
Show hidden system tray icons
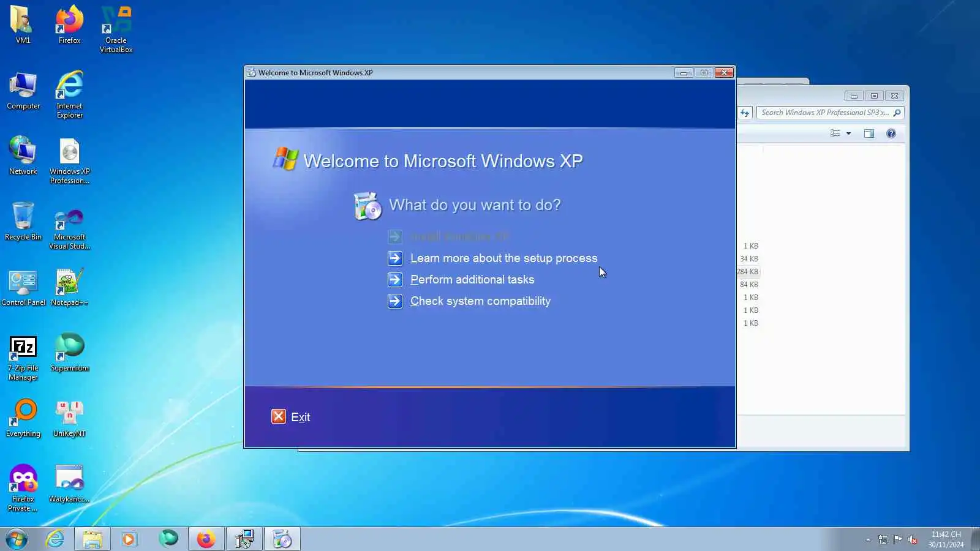[868, 539]
